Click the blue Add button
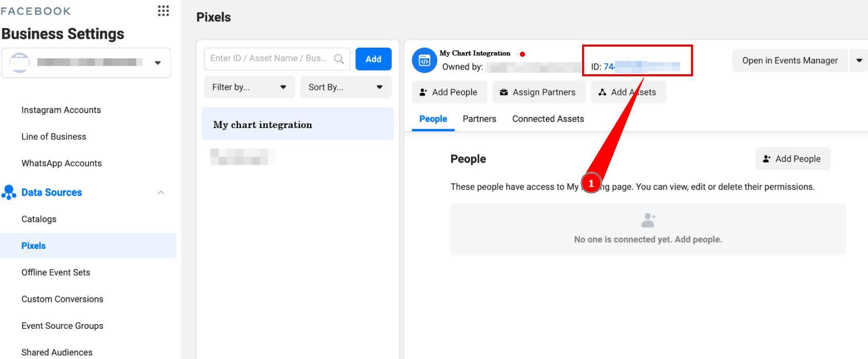 point(373,59)
